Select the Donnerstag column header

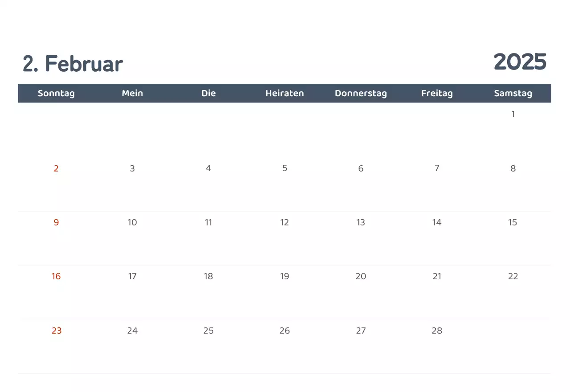361,94
